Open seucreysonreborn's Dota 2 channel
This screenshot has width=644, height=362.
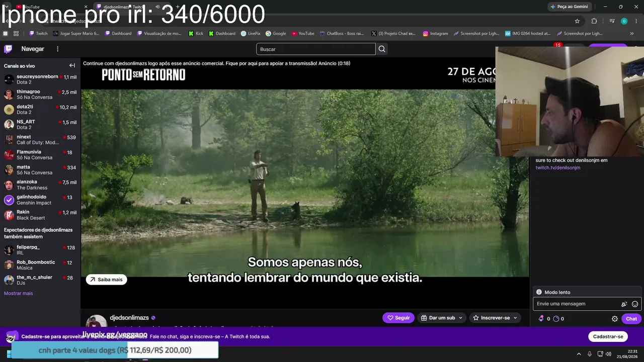tap(40, 79)
